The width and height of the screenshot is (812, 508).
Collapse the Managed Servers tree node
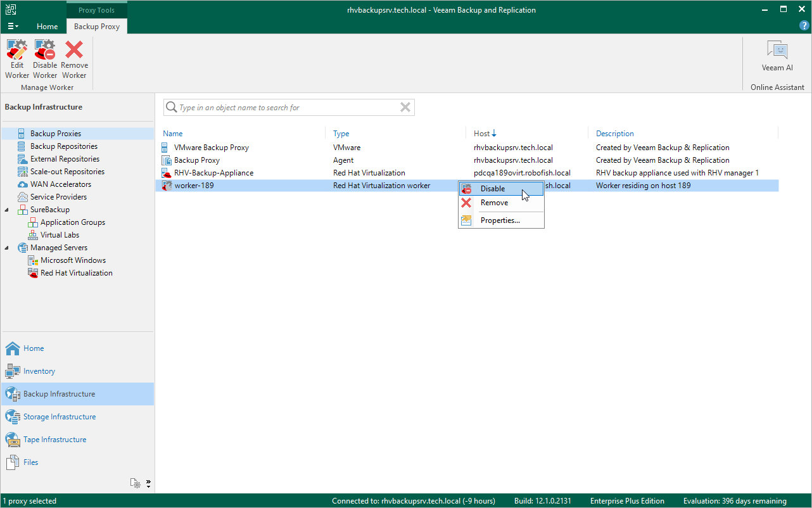tap(7, 248)
